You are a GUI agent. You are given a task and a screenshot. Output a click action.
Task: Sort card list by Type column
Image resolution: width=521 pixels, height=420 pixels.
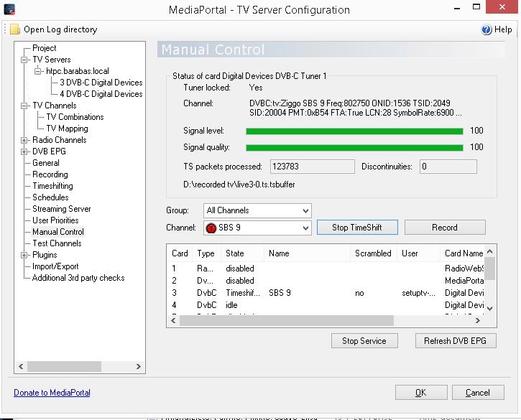pyautogui.click(x=206, y=253)
